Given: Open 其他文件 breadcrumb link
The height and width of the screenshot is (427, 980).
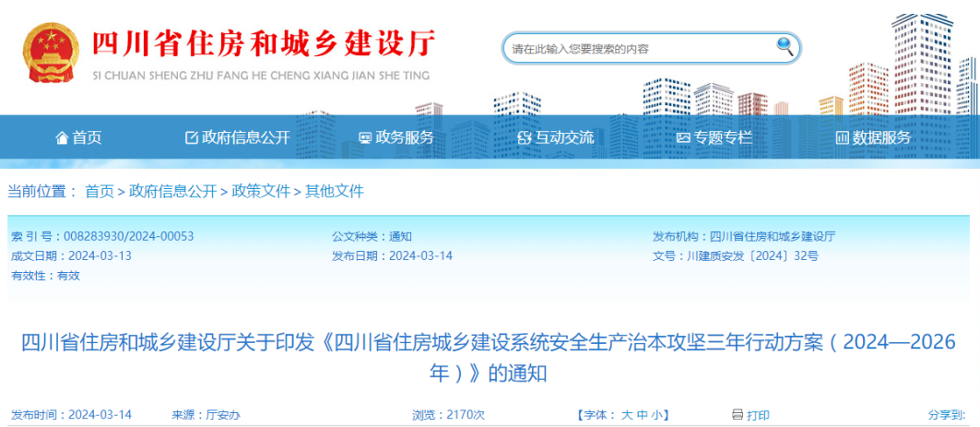Looking at the screenshot, I should 335,191.
